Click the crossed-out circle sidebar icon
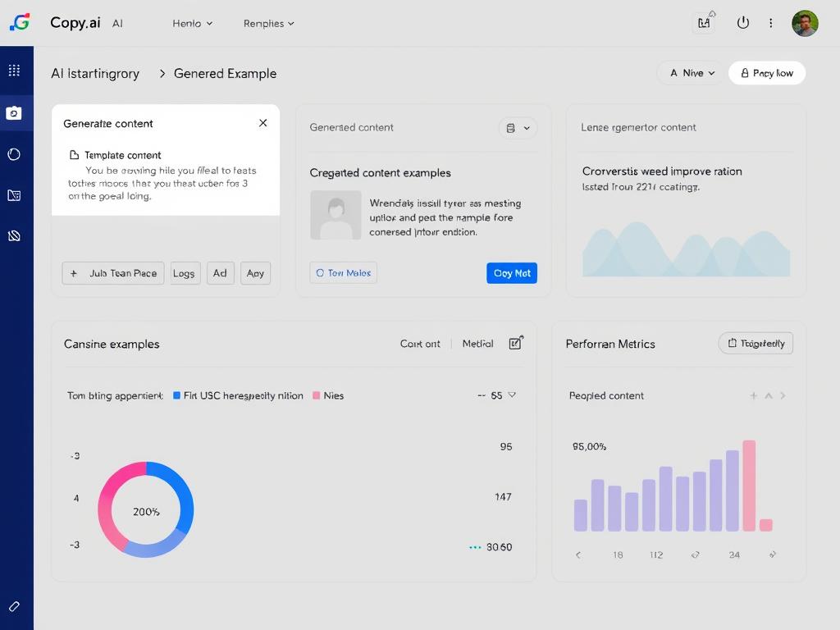The width and height of the screenshot is (840, 630). pos(15,235)
